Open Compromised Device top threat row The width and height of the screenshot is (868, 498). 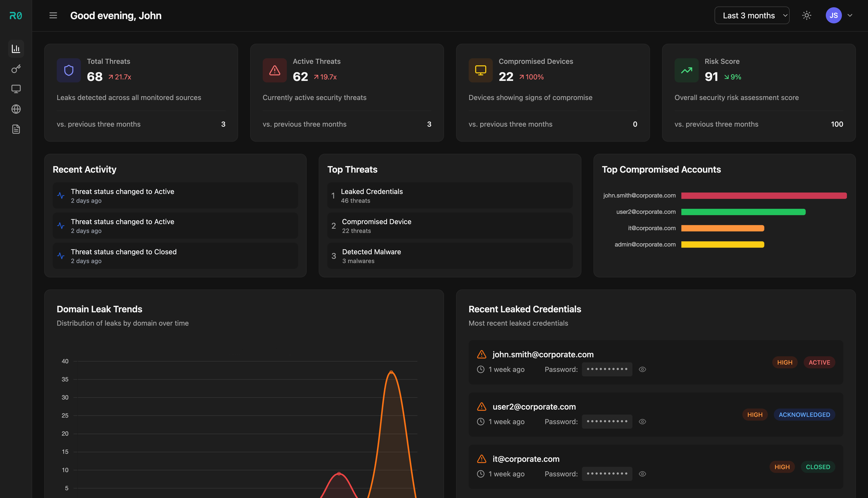[x=450, y=226]
